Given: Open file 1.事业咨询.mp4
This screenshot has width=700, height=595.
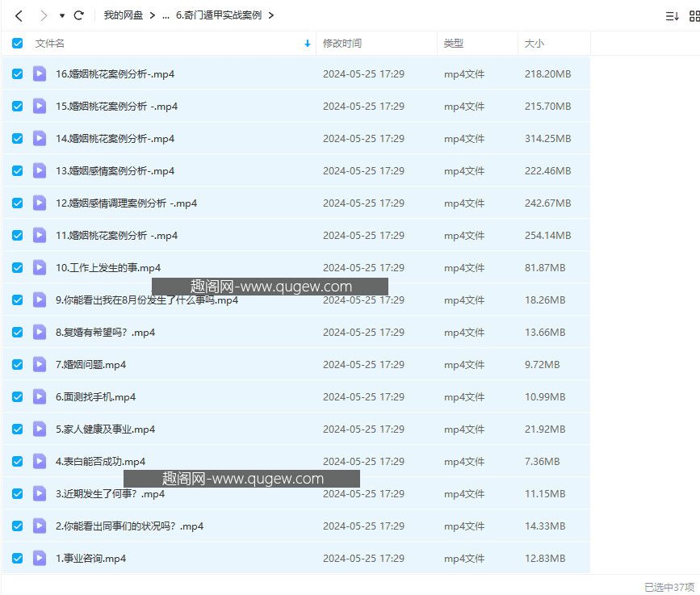Looking at the screenshot, I should coord(90,558).
